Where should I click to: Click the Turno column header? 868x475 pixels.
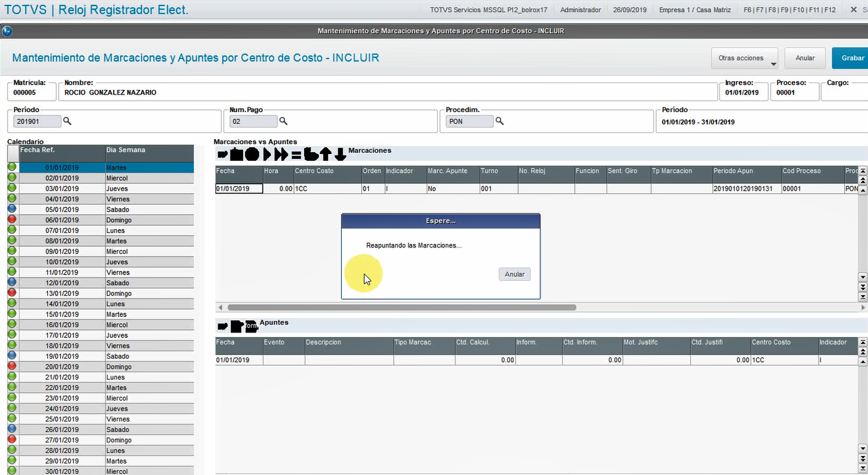coord(499,175)
